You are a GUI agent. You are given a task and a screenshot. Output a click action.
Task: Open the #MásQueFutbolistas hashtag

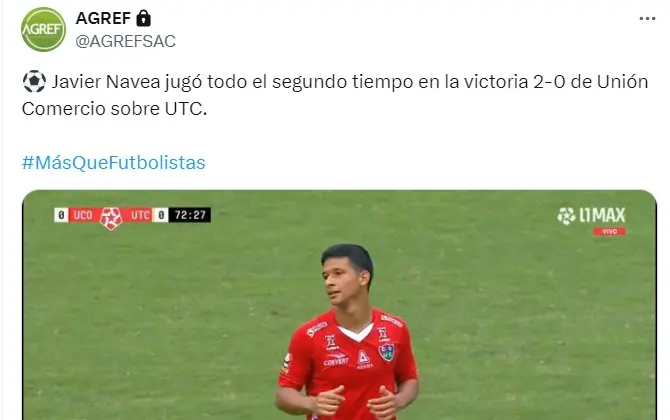(114, 163)
